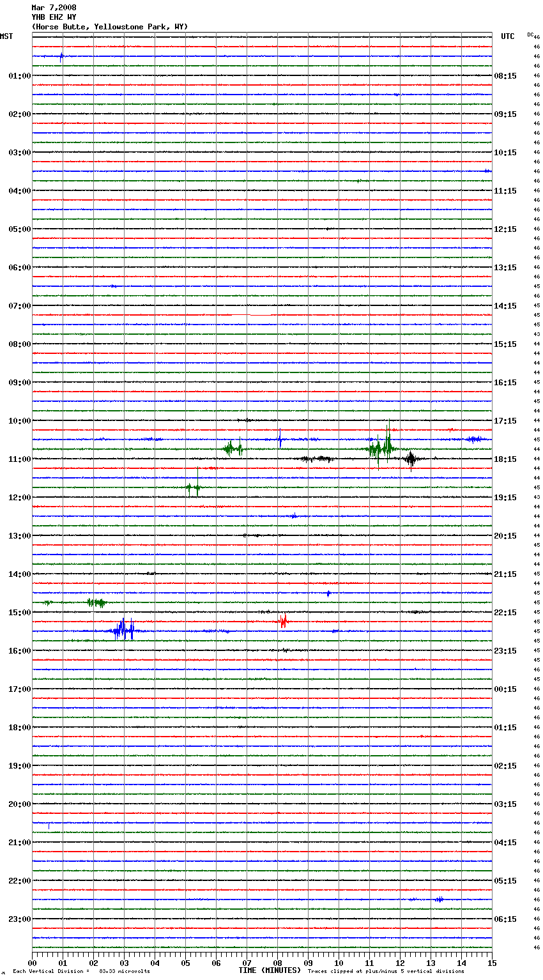Screen dimensions: 543x980
Task: Select the '04:00' MST row label
Action: [x=20, y=191]
